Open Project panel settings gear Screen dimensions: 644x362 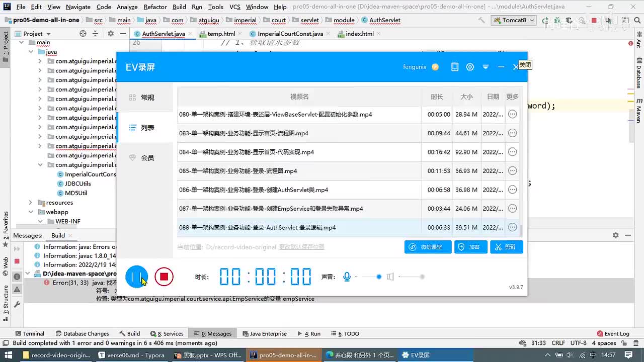coord(111,34)
